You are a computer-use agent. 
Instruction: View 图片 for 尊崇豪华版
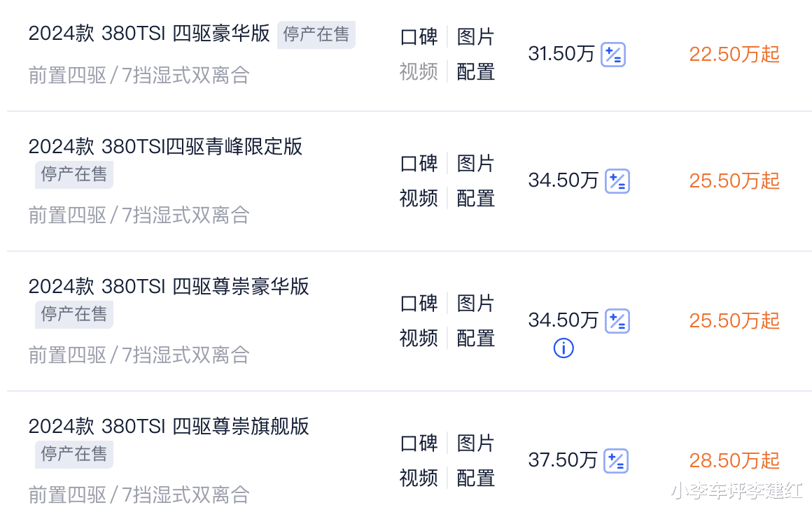pyautogui.click(x=475, y=304)
